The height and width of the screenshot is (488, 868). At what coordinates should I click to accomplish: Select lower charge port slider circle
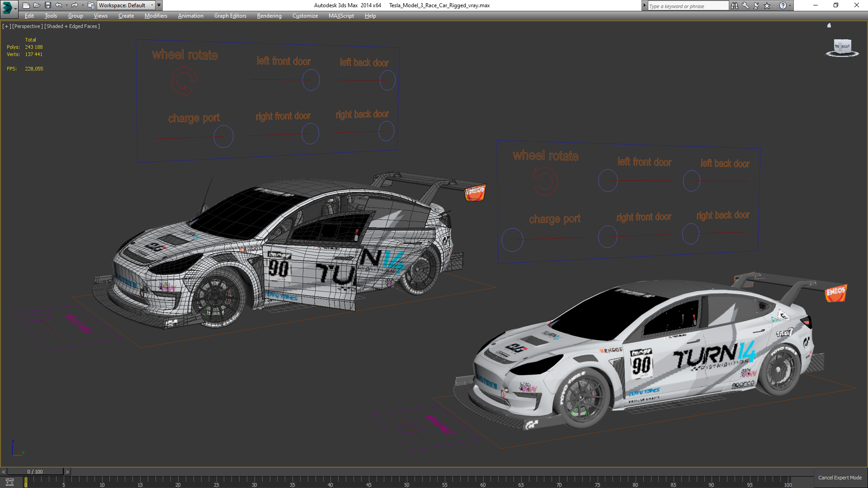click(x=512, y=239)
